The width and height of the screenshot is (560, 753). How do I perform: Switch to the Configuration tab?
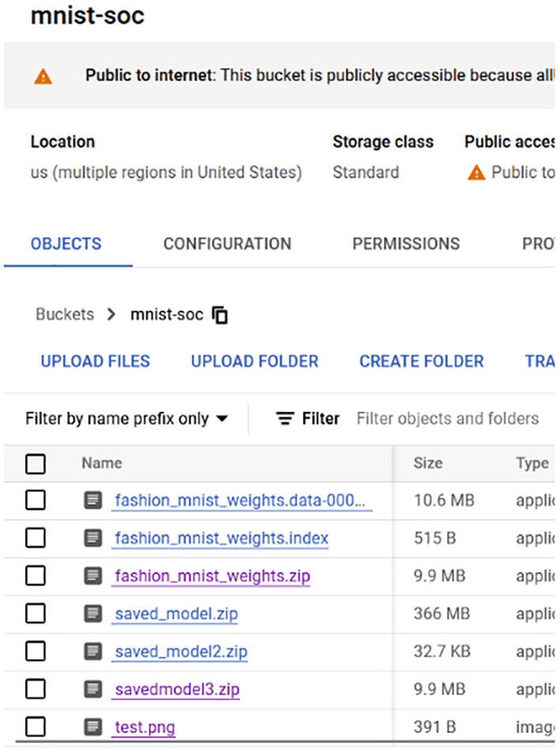click(227, 244)
